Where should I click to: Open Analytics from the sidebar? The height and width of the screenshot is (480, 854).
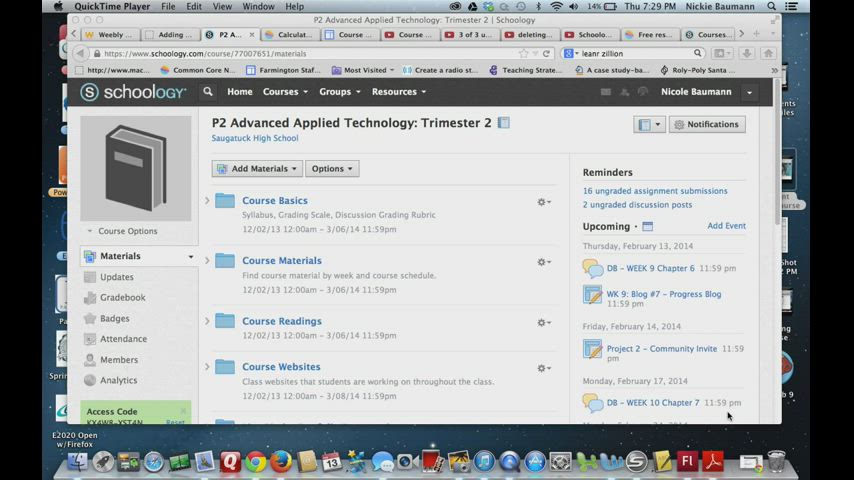point(118,381)
